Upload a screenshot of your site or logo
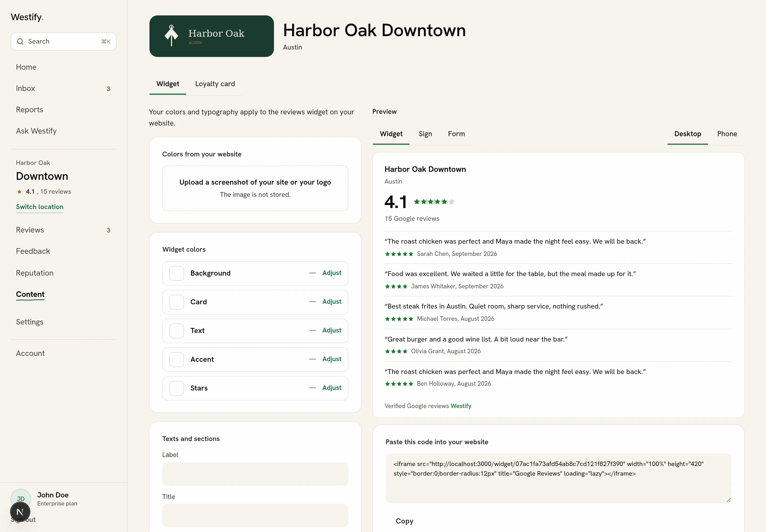Viewport: 766px width, 532px height. (255, 188)
